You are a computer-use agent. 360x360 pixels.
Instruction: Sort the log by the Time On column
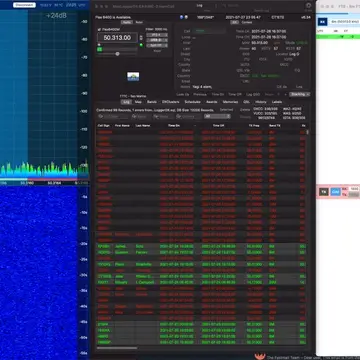pos(174,126)
